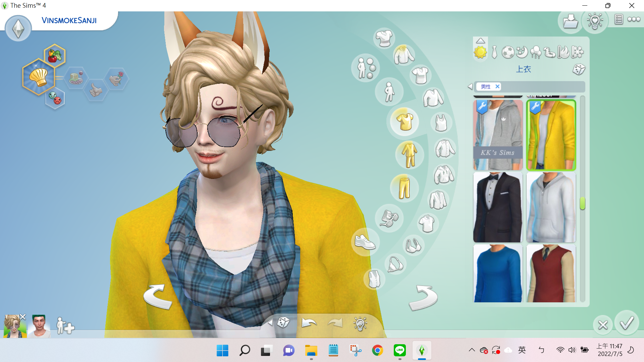
Task: Select the chef aspiration hexagon
Action: 39,77
